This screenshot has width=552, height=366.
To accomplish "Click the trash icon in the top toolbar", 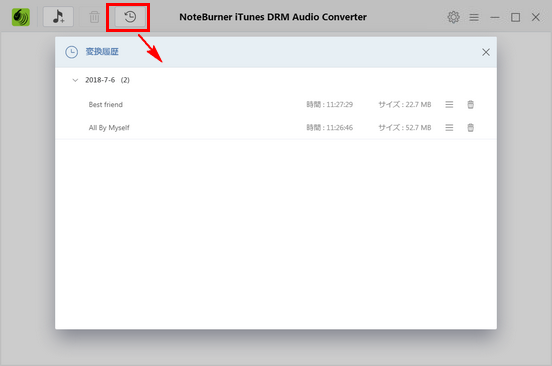I will (94, 17).
